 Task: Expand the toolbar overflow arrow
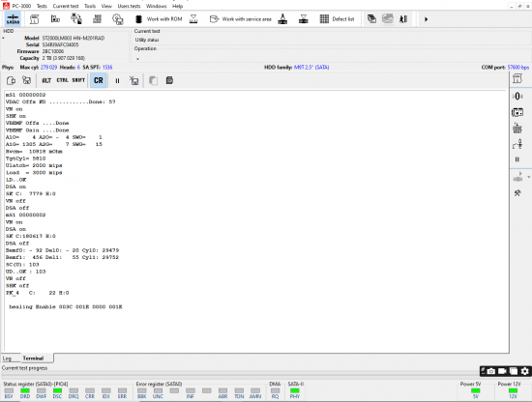click(x=427, y=19)
